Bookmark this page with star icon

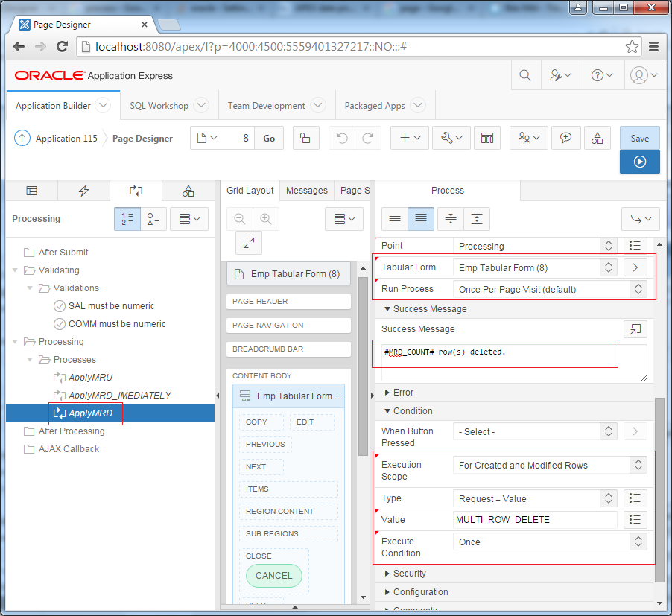click(632, 46)
